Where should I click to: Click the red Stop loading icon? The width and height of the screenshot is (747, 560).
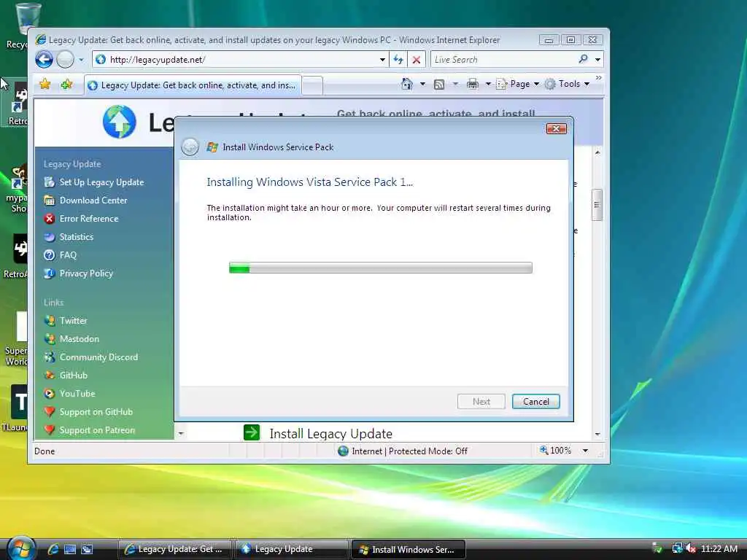click(417, 60)
